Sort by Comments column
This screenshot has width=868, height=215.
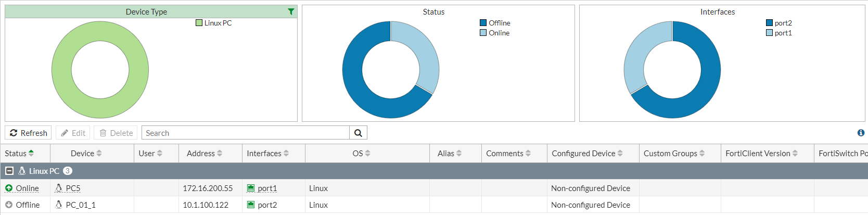coord(528,153)
